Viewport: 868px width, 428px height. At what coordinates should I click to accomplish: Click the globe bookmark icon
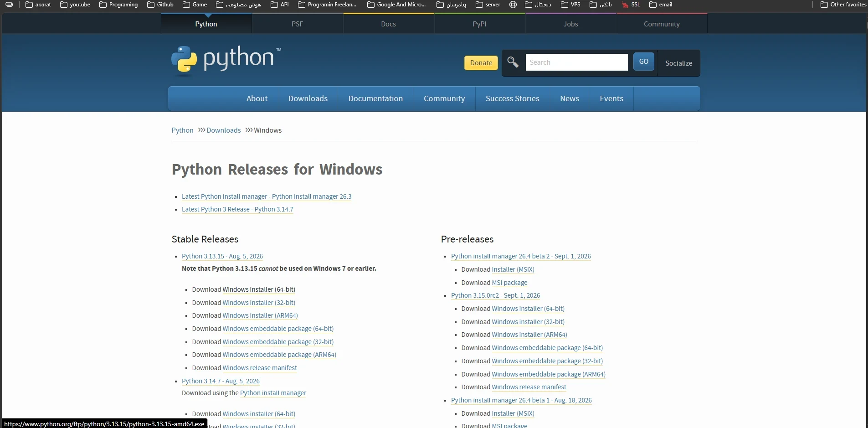(x=513, y=5)
